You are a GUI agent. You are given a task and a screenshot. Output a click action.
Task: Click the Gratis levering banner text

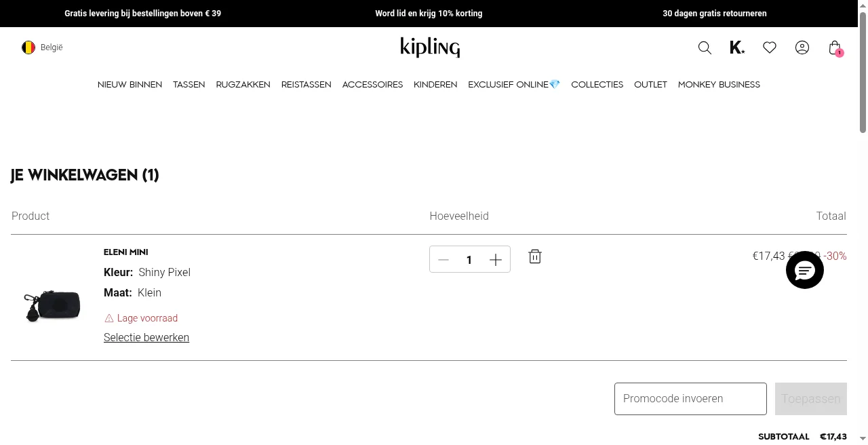point(142,14)
